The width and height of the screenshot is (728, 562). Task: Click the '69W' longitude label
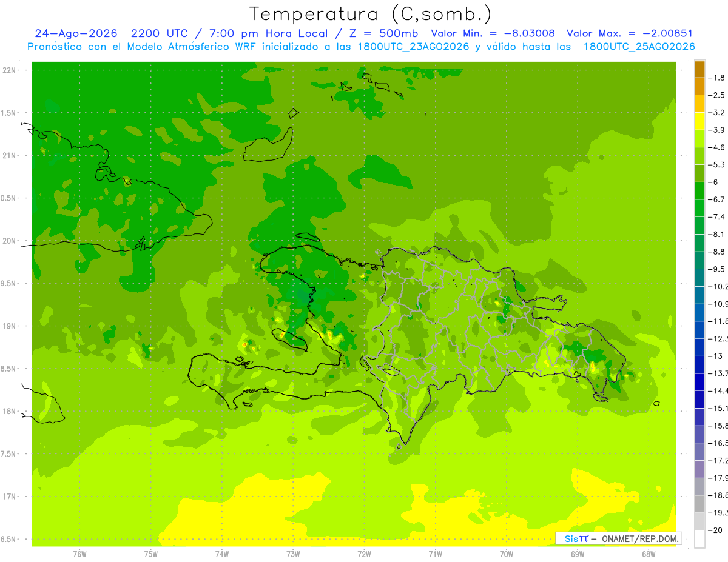tap(578, 554)
